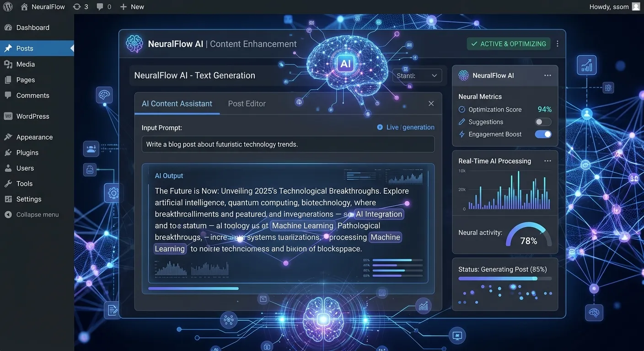Click the Media icon in the sidebar

tap(8, 64)
